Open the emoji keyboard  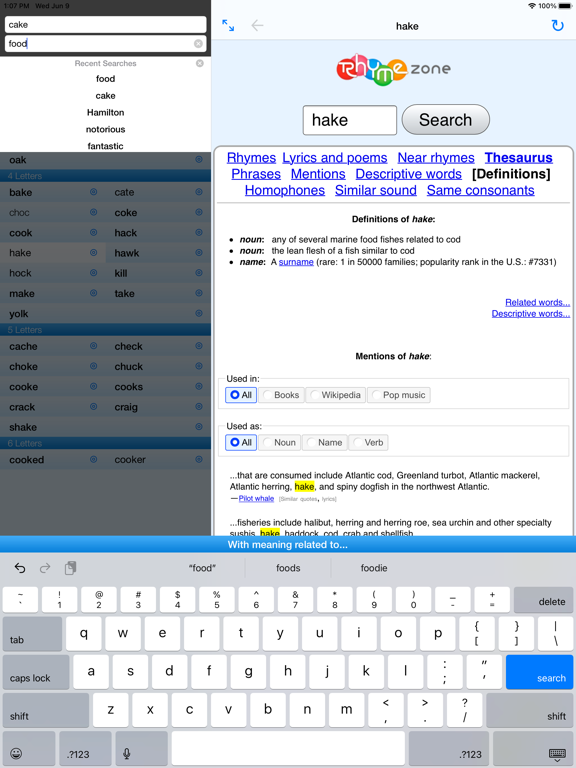tap(29, 748)
